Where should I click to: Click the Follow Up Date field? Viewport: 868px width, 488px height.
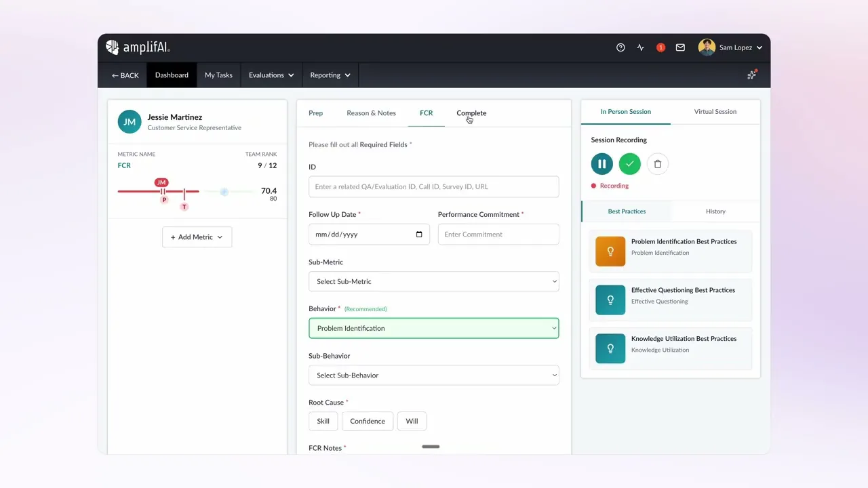coord(369,235)
